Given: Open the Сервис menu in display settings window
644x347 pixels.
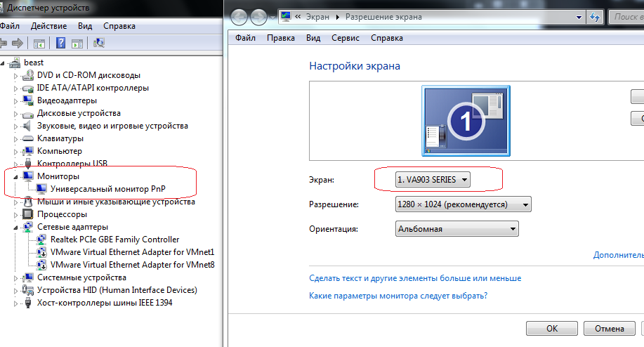Looking at the screenshot, I should 346,38.
